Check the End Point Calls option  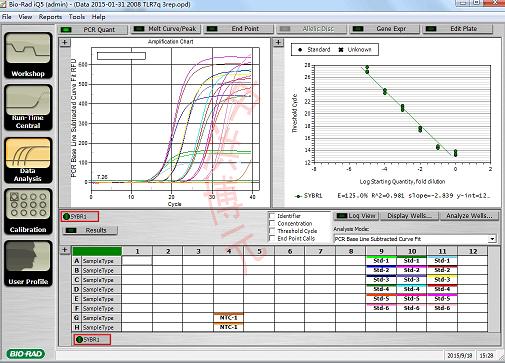272,238
